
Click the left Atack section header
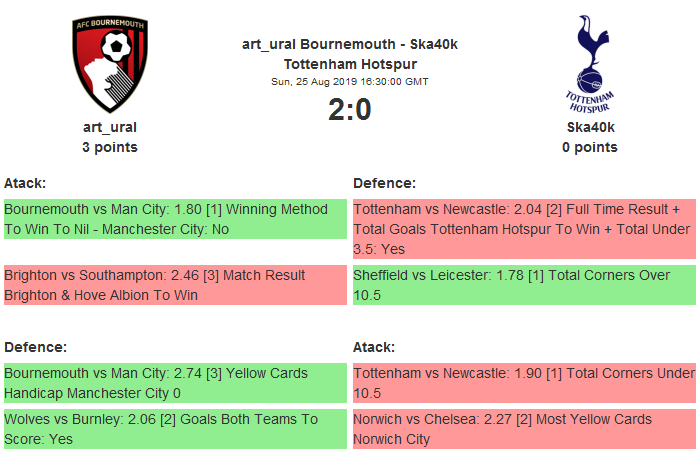[25, 183]
